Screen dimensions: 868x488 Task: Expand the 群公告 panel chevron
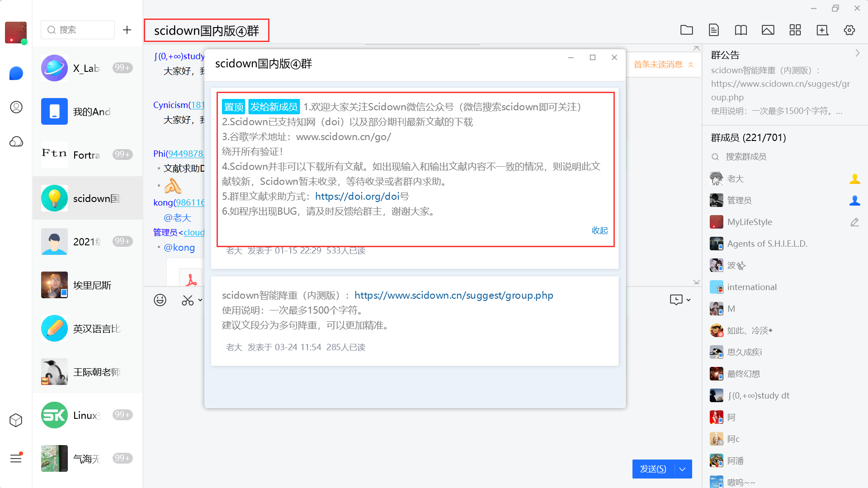coord(857,53)
